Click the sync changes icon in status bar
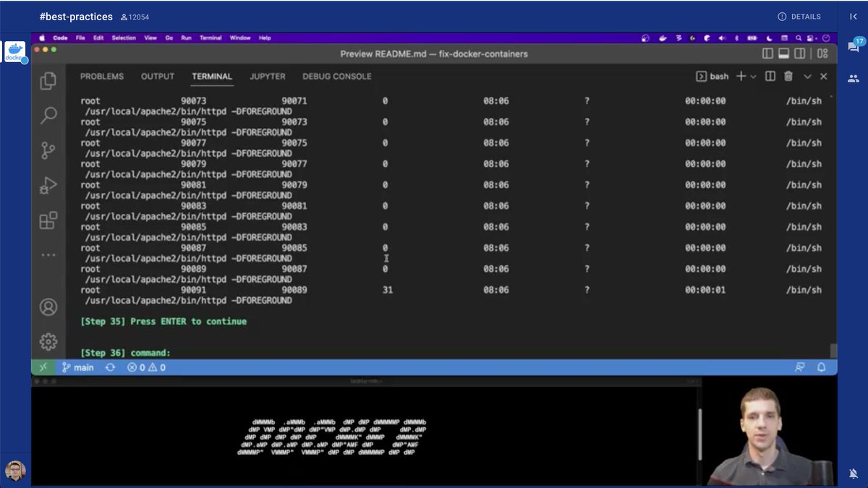The width and height of the screenshot is (868, 488). tap(110, 367)
